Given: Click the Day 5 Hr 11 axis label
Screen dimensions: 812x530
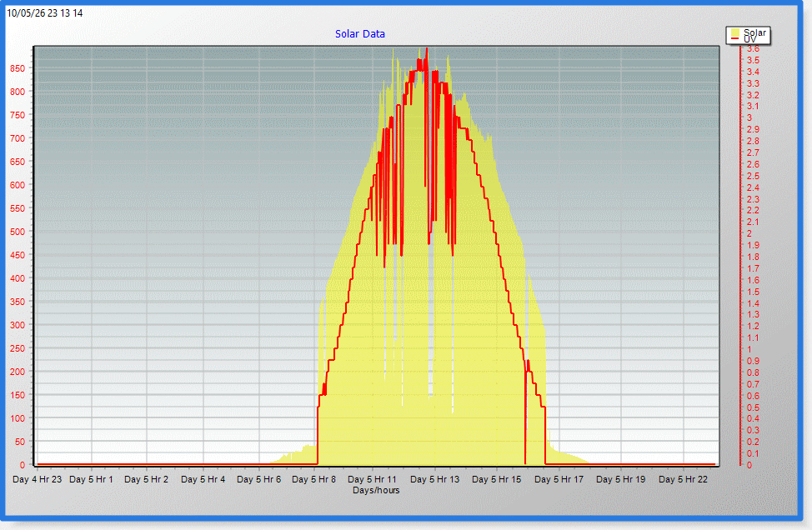Looking at the screenshot, I should coord(372,479).
